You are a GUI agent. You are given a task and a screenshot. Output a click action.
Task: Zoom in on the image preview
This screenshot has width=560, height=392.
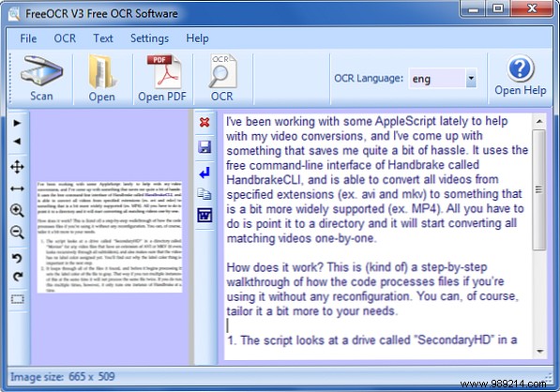click(x=17, y=211)
